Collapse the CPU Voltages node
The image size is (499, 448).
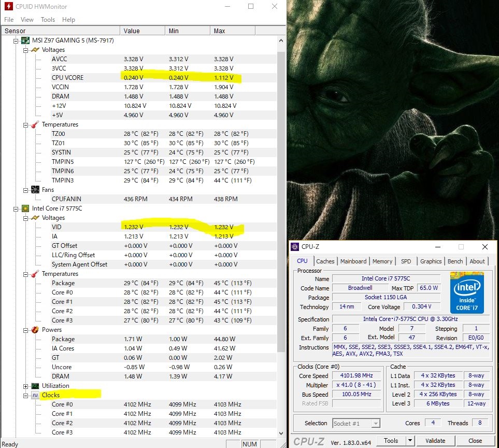[x=25, y=218]
